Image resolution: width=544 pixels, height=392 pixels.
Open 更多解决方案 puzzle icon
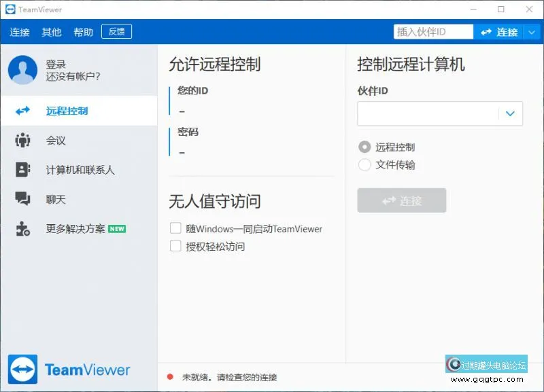[23, 229]
